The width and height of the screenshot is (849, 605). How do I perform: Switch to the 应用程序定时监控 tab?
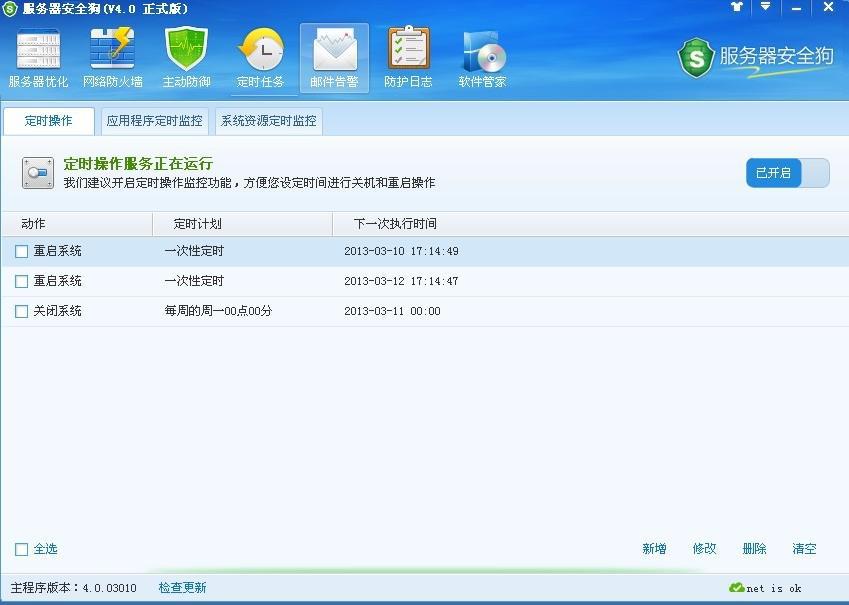154,121
